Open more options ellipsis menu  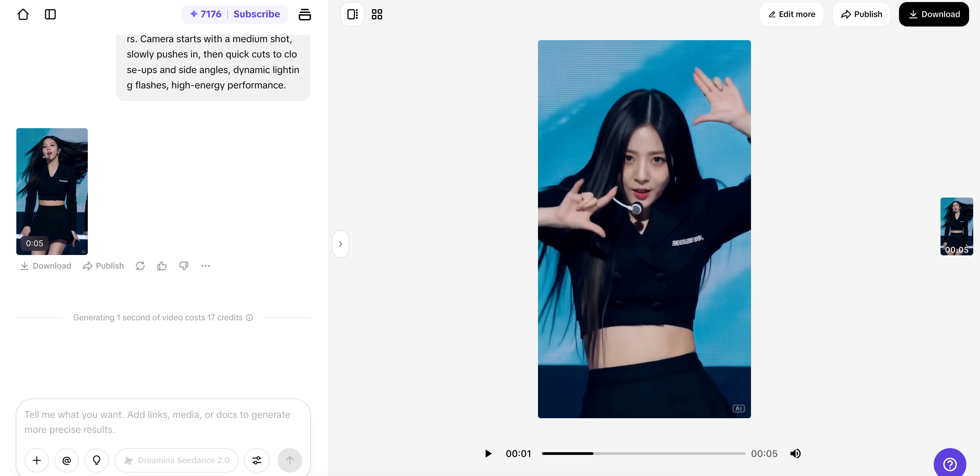point(206,266)
